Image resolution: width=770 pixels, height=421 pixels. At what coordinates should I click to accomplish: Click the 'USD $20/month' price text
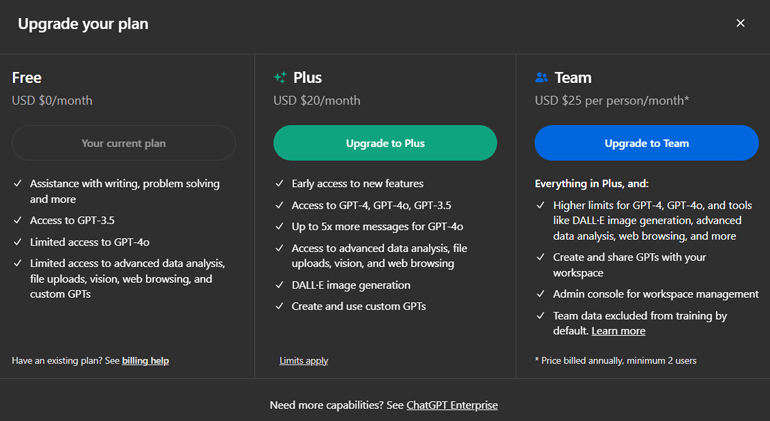point(317,100)
